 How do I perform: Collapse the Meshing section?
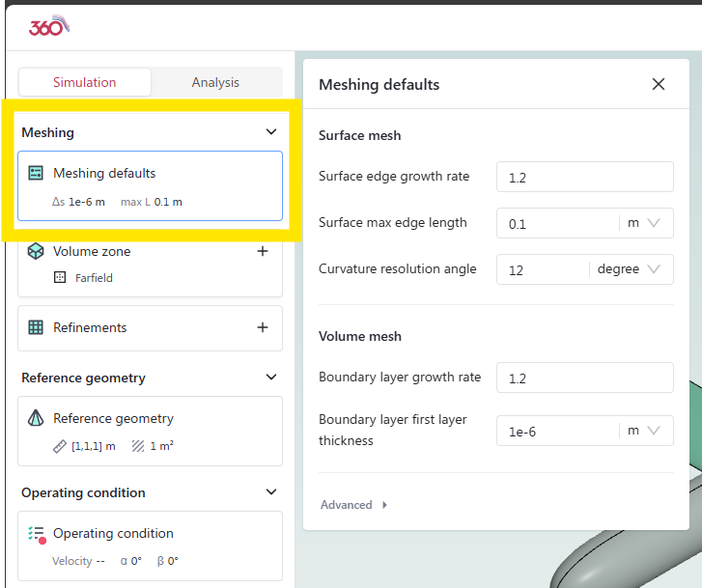click(271, 132)
